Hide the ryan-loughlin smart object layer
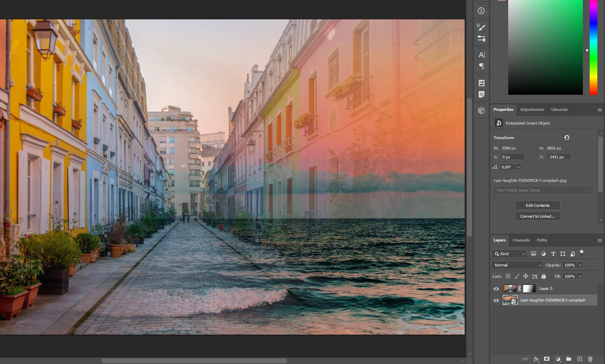Image resolution: width=605 pixels, height=364 pixels. (496, 300)
